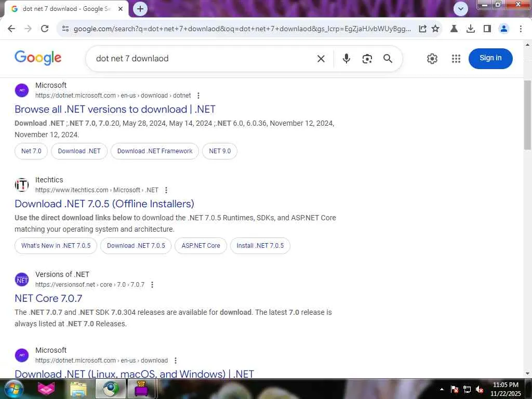The width and height of the screenshot is (532, 399).
Task: Click the address bar URL field
Action: 242,29
